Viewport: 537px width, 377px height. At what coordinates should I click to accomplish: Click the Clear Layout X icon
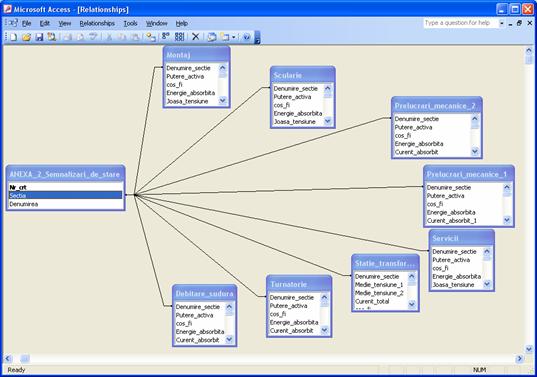pos(196,36)
